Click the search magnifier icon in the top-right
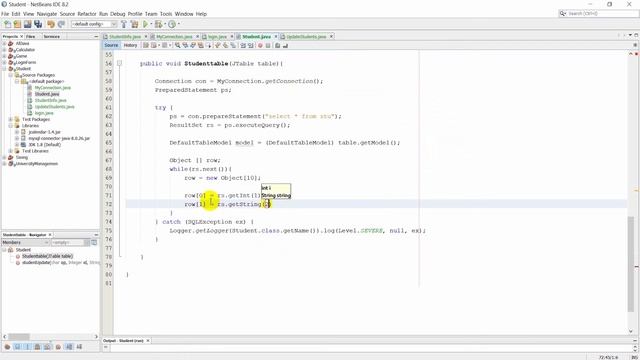 pos(563,13)
